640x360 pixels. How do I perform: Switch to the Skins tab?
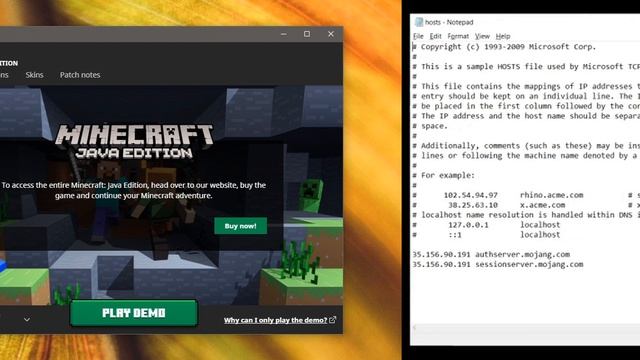(34, 75)
